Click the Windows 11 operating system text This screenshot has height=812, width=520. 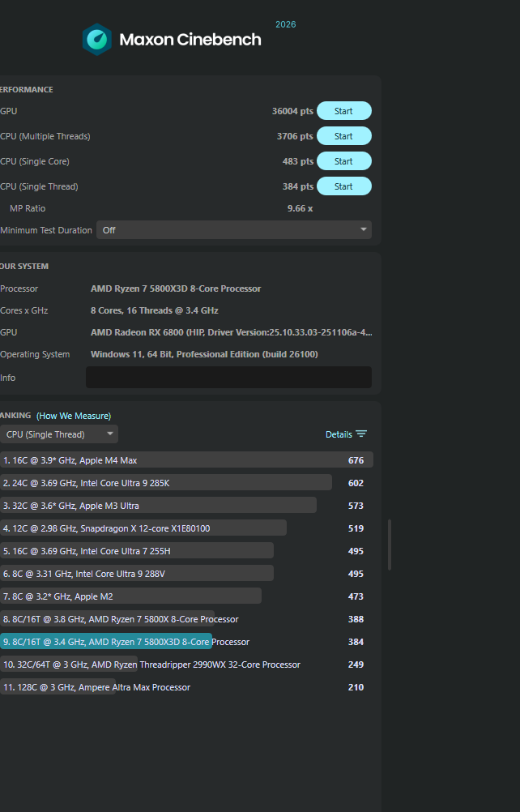204,354
